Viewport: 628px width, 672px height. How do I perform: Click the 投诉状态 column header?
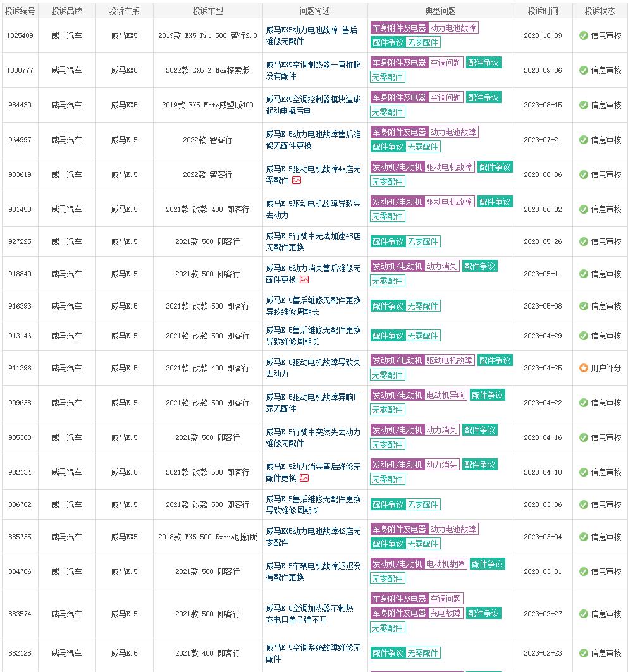[x=600, y=11]
